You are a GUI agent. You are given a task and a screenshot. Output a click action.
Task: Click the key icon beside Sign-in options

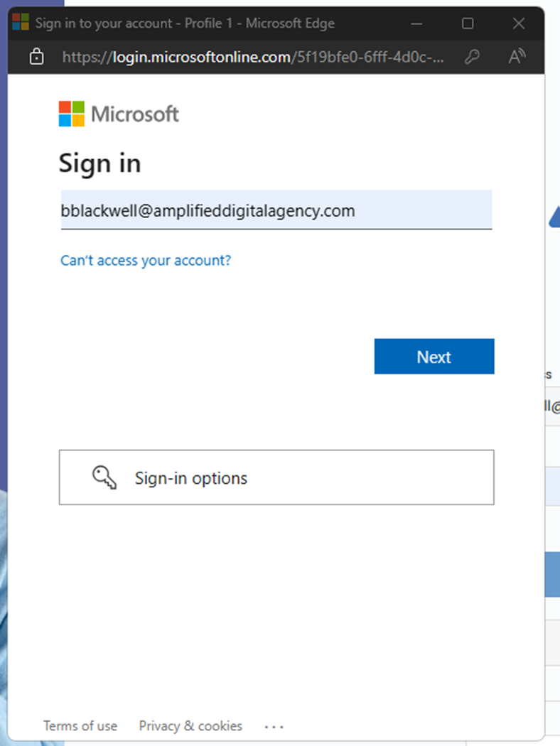click(x=104, y=477)
